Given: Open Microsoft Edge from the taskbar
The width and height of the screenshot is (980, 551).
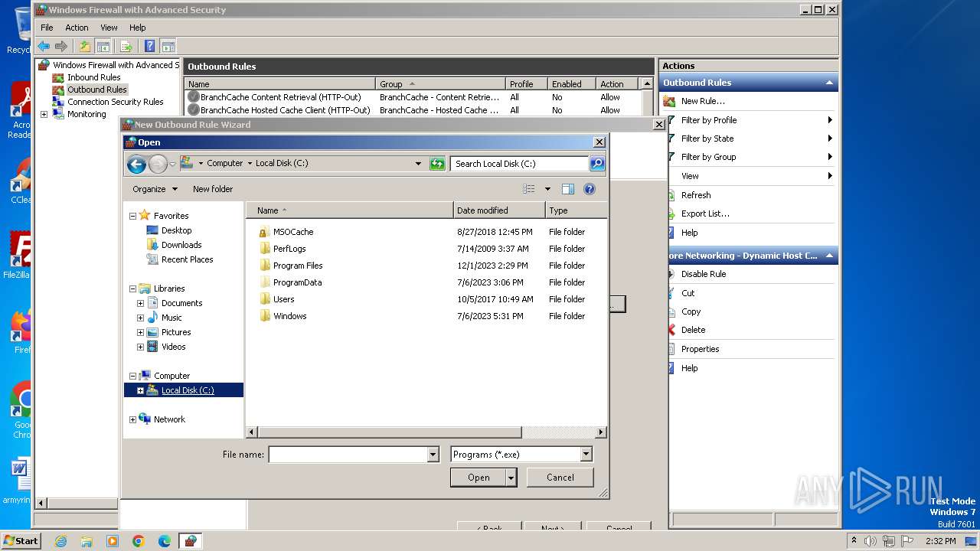Looking at the screenshot, I should tap(165, 541).
